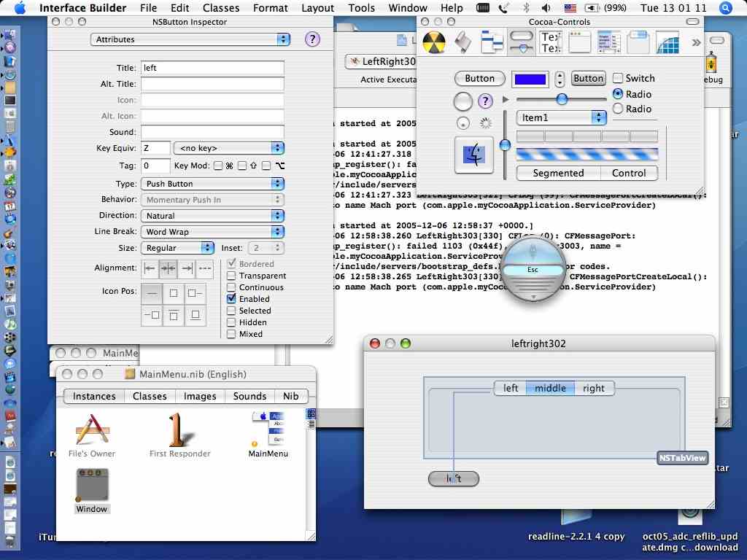Open the Type Push Button dropdown

click(x=212, y=184)
